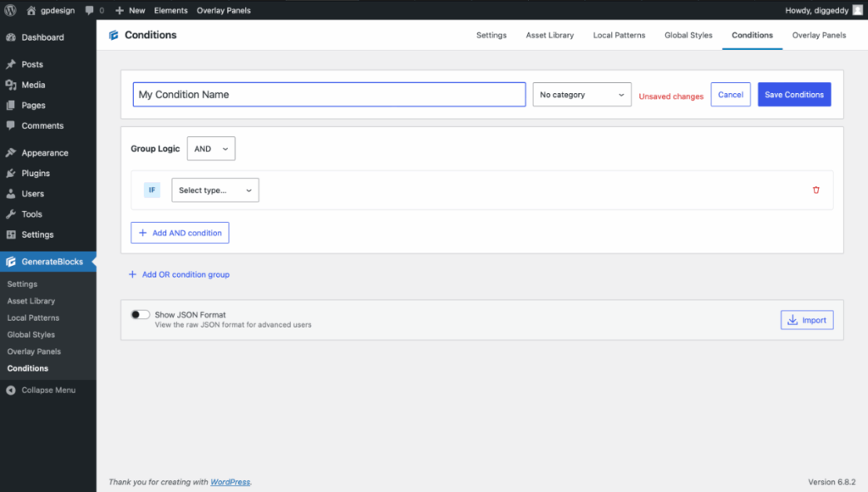This screenshot has width=868, height=492.
Task: Click the IF badge in condition row
Action: tap(152, 190)
